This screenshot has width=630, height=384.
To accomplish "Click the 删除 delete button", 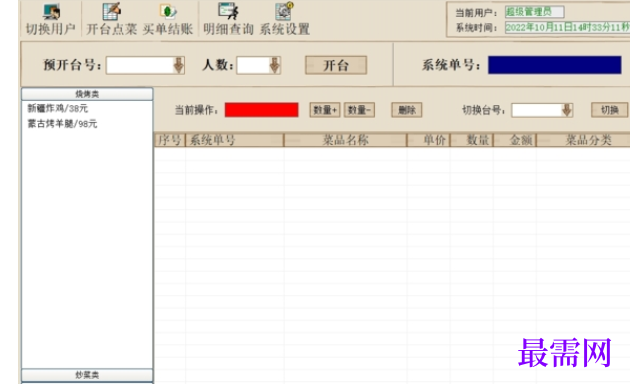I will click(x=407, y=110).
